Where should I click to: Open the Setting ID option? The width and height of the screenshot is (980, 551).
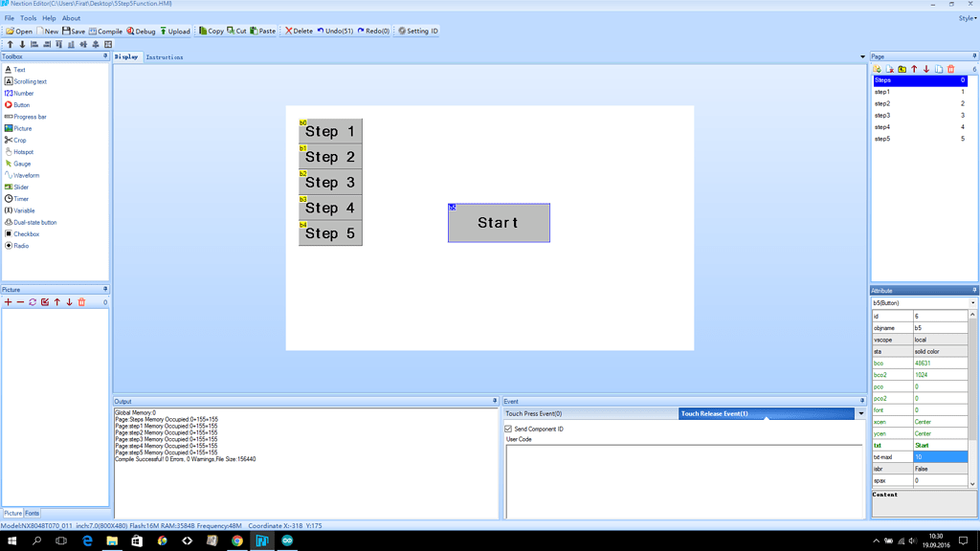418,31
